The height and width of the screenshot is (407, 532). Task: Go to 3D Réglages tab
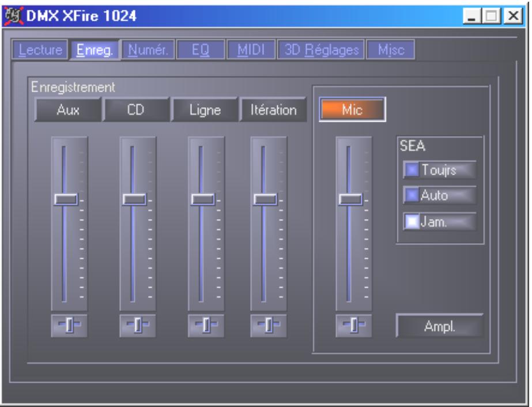click(x=321, y=50)
